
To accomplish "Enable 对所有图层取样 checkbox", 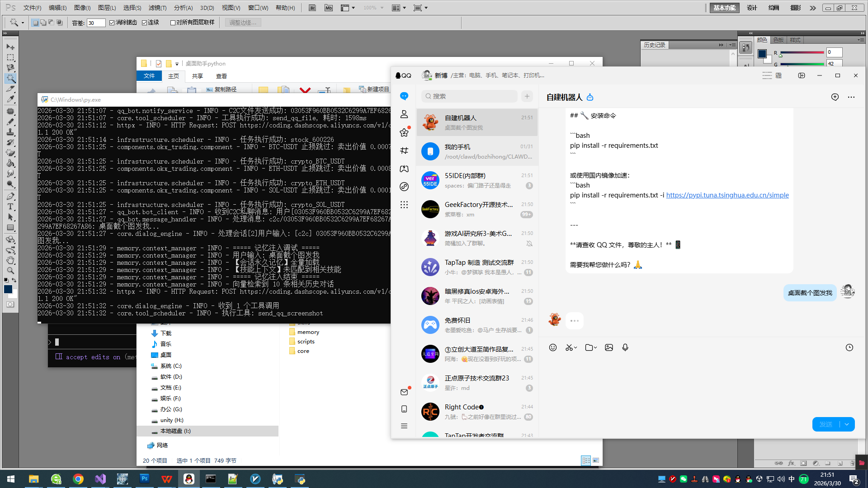I will pos(173,23).
